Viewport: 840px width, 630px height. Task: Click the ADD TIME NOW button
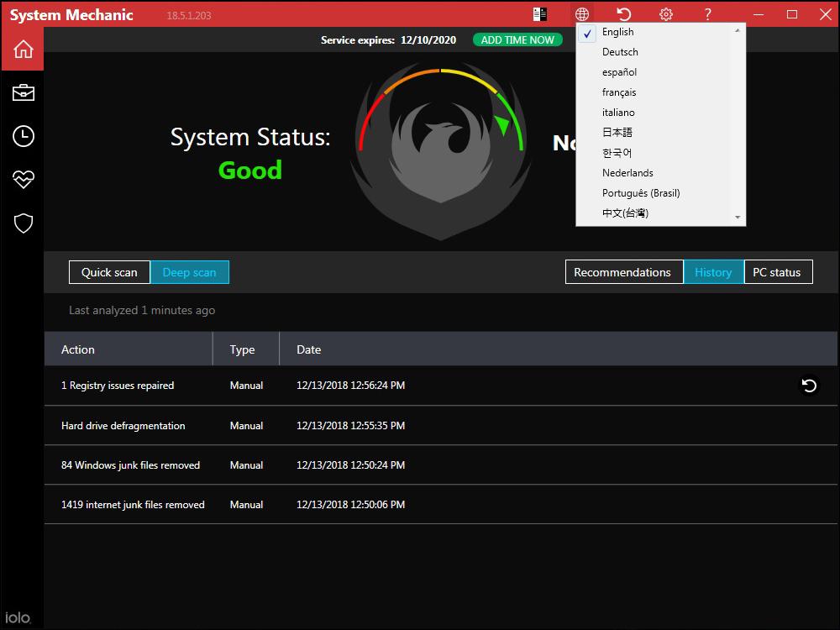point(517,39)
